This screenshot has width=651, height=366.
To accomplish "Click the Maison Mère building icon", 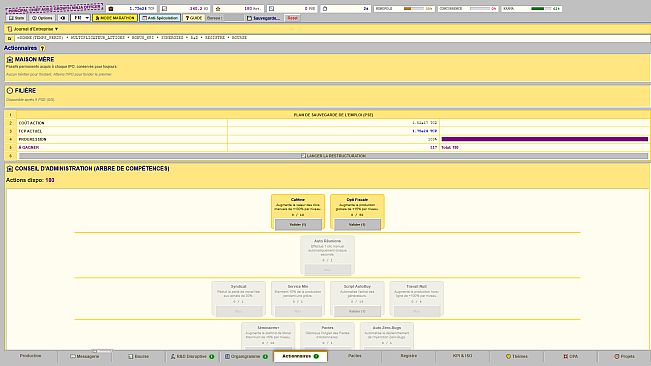I will point(10,60).
